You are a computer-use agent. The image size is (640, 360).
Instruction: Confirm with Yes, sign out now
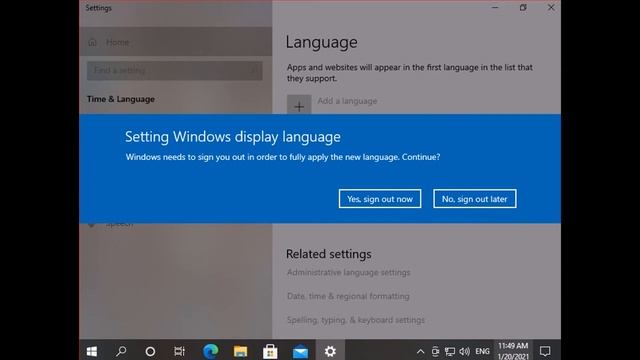[x=380, y=199]
